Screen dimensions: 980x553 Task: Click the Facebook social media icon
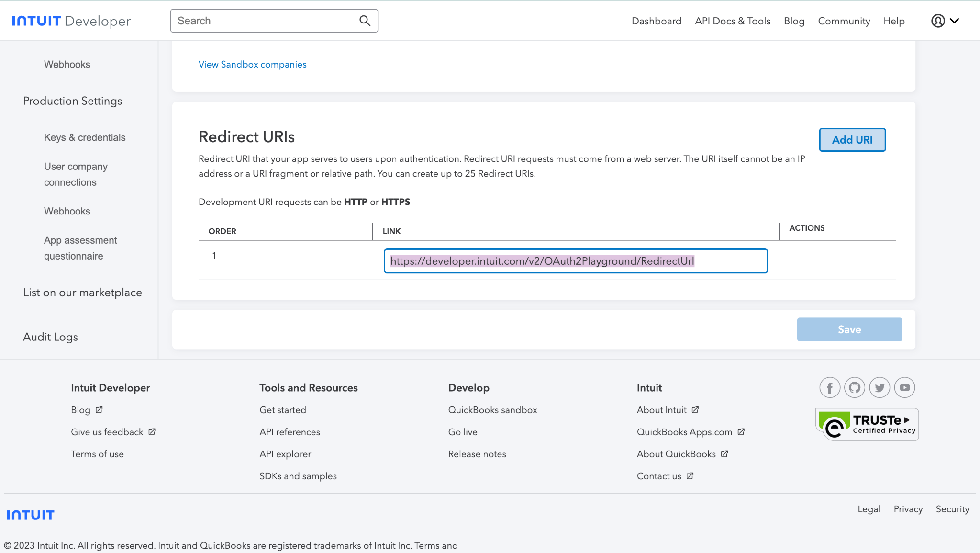829,387
